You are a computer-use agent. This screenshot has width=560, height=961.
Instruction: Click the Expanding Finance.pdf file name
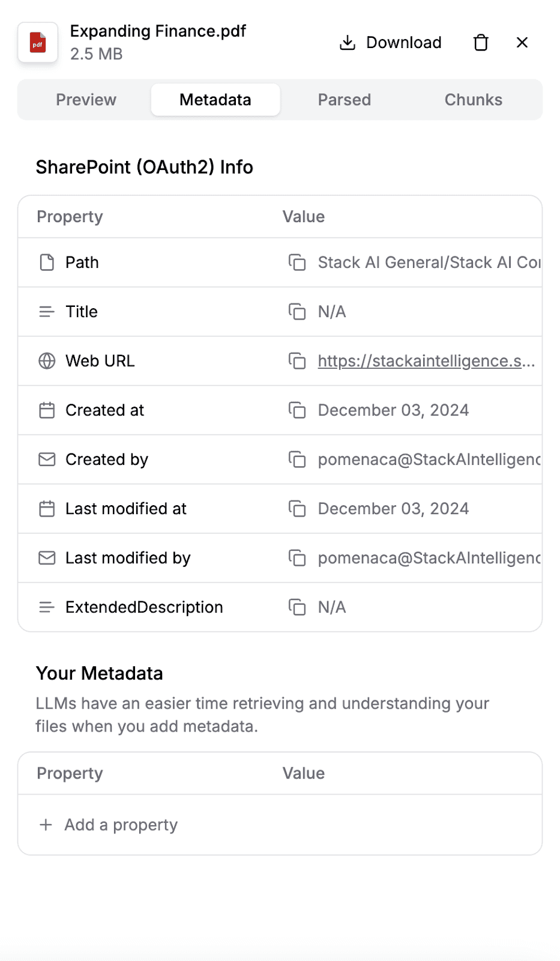click(158, 31)
